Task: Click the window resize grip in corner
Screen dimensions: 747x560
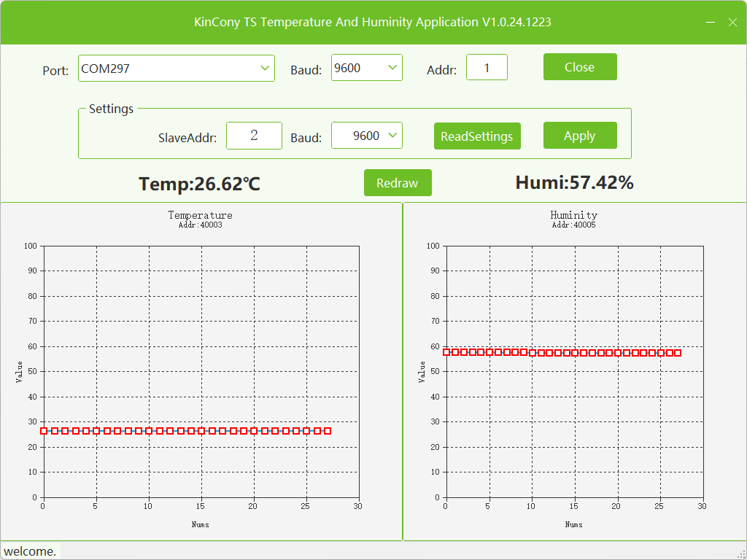Action: pos(741,554)
